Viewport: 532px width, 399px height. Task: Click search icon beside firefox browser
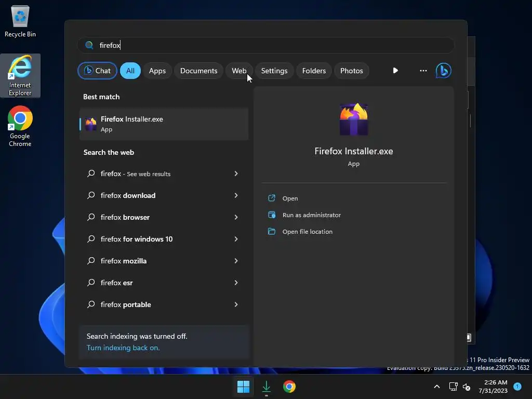pos(91,217)
